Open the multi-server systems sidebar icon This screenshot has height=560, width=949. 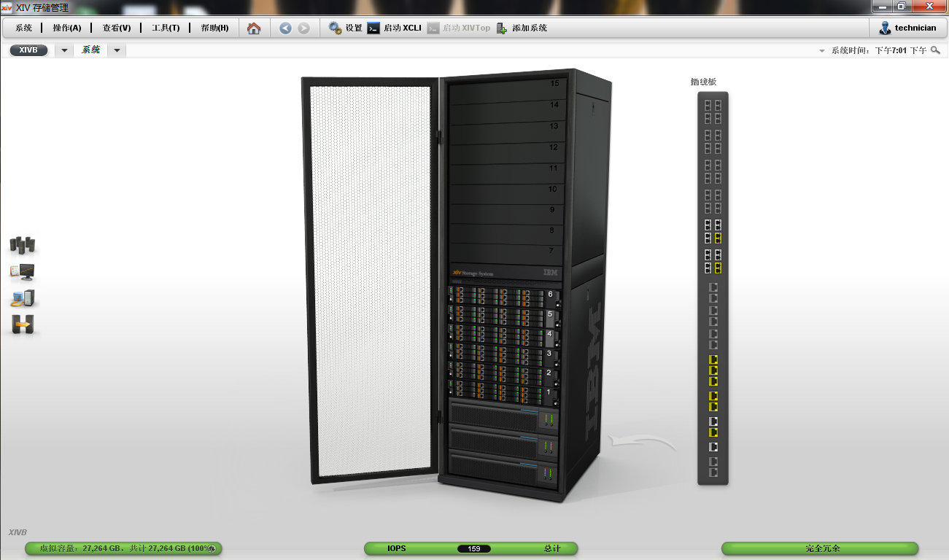(x=23, y=245)
